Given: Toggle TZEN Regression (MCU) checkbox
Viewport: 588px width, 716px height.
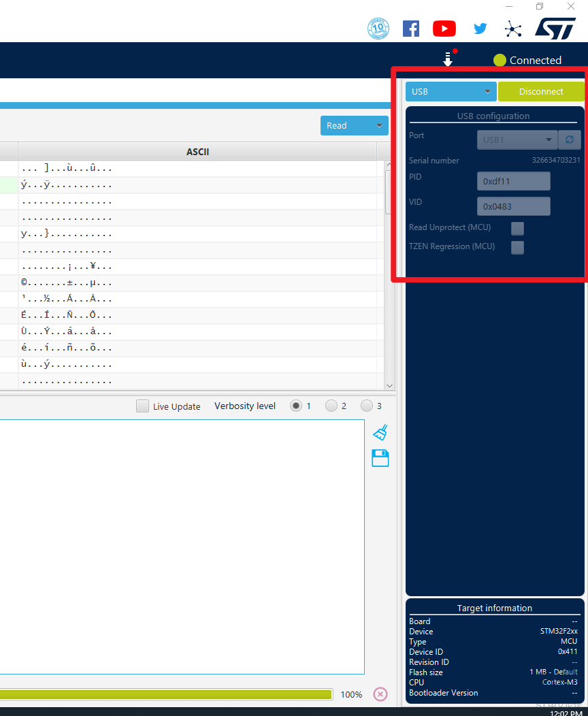Looking at the screenshot, I should (518, 247).
